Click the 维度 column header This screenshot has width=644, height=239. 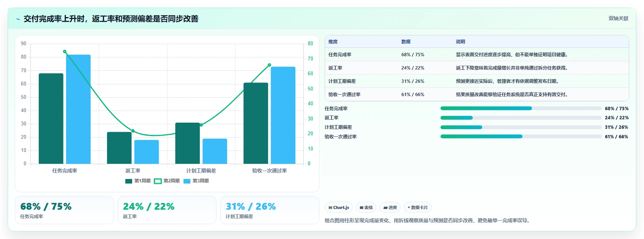tap(333, 42)
